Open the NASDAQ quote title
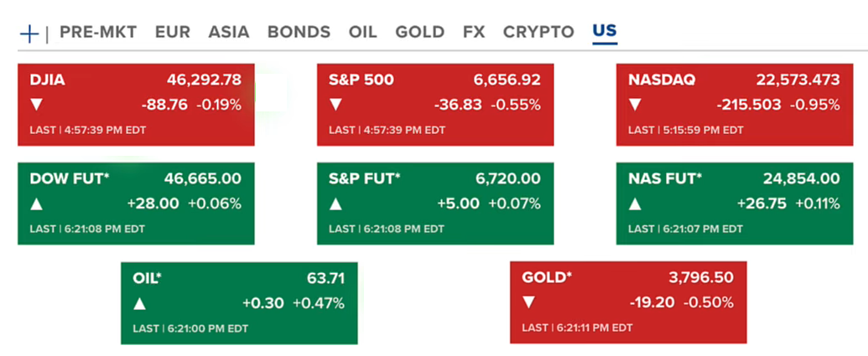868x356 pixels. tap(661, 80)
